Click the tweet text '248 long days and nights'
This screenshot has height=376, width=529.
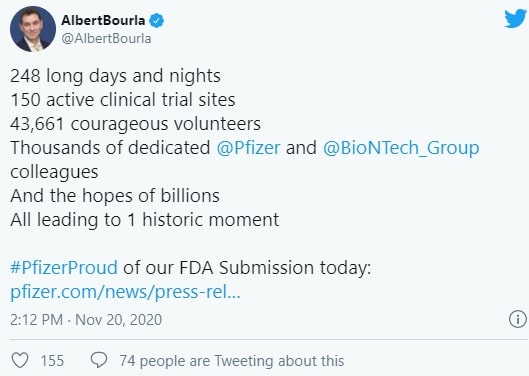tap(115, 76)
